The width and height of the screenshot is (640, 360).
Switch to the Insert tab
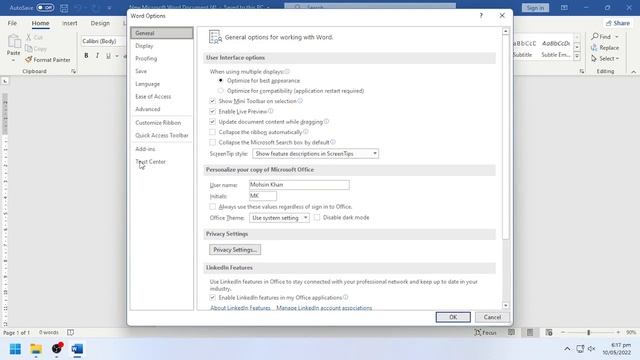pyautogui.click(x=69, y=23)
